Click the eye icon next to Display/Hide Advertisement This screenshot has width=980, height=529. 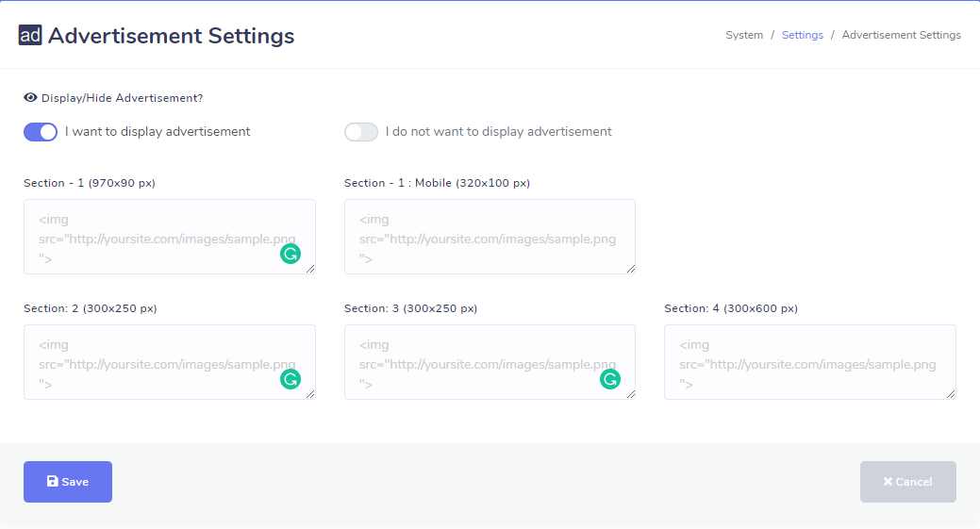tap(30, 97)
